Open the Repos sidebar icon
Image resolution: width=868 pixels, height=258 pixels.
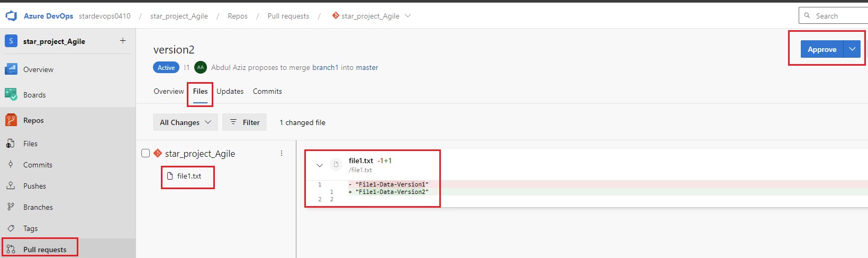point(11,120)
